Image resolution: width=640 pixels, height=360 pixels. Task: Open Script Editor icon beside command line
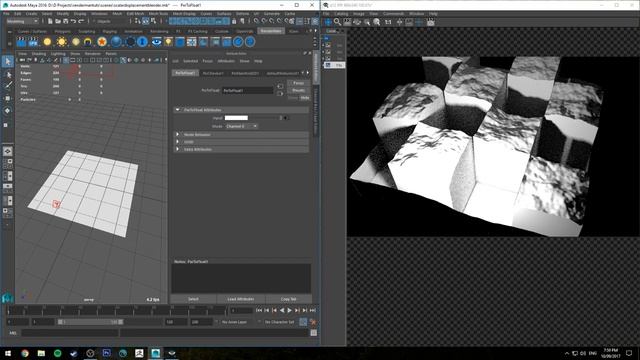point(313,333)
